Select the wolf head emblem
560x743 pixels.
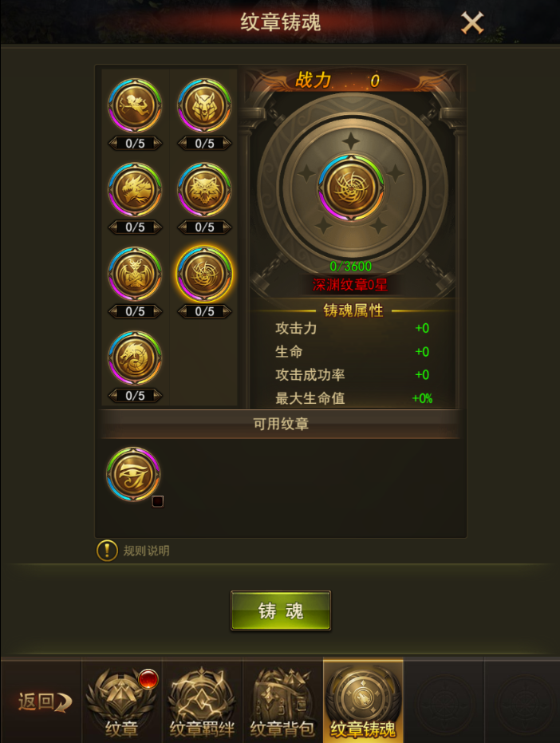tap(204, 105)
